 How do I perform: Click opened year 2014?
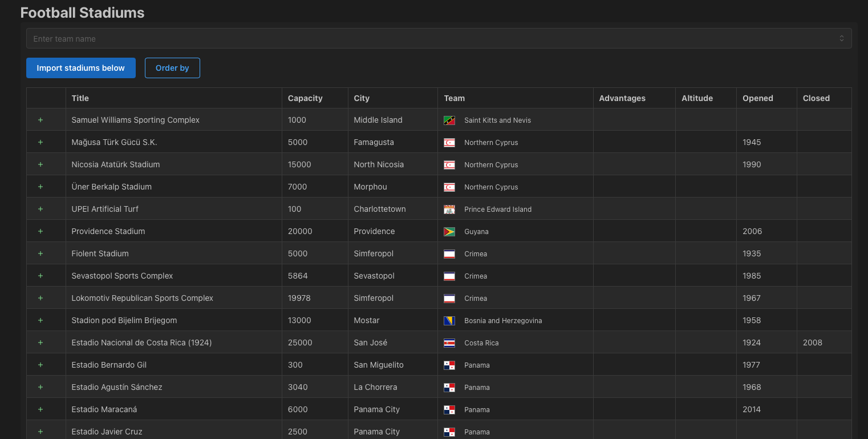(752, 409)
